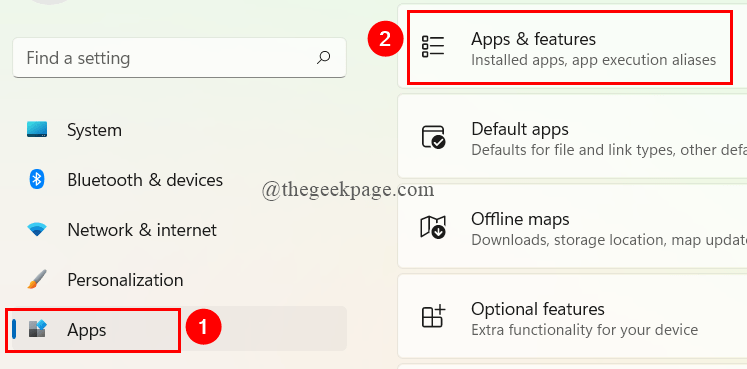Image resolution: width=747 pixels, height=369 pixels.
Task: Select Apps label in sidebar
Action: [x=87, y=330]
